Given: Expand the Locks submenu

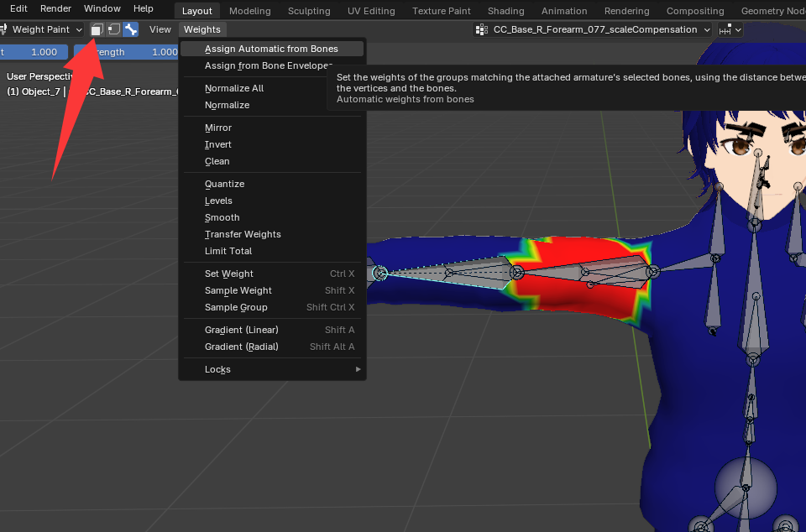Looking at the screenshot, I should [272, 369].
